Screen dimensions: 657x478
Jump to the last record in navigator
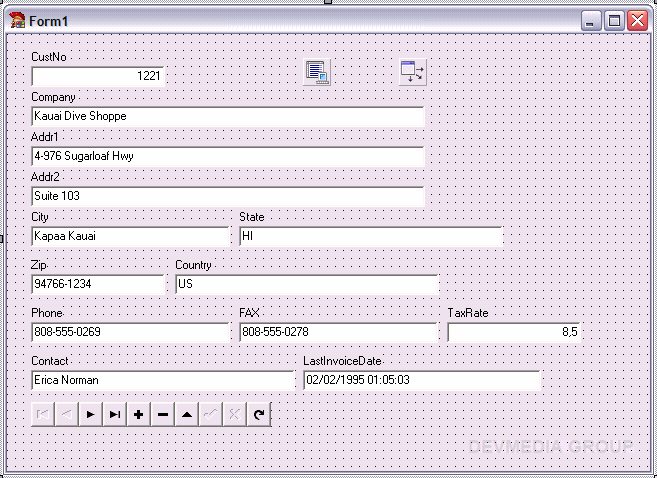(115, 414)
